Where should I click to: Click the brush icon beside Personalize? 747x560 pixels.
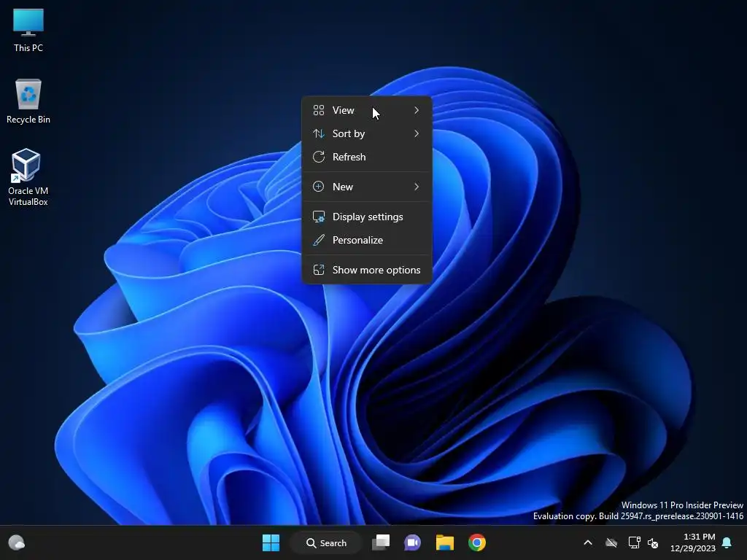click(x=319, y=240)
